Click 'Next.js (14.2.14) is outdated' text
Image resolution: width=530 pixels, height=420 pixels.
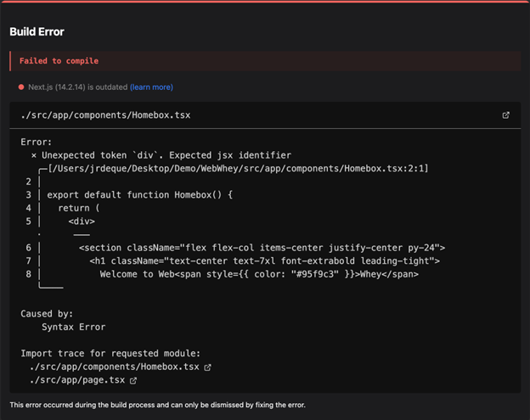[78, 87]
